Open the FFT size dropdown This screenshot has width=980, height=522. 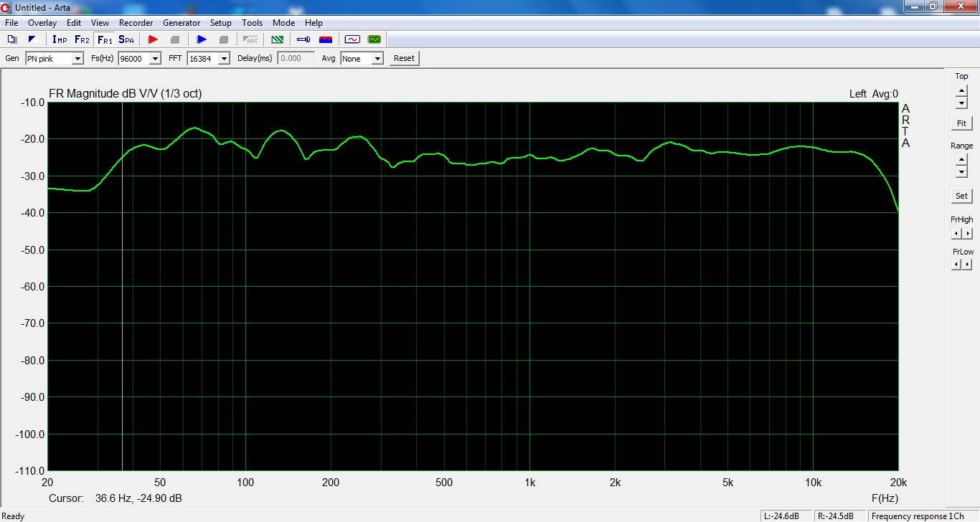point(224,59)
